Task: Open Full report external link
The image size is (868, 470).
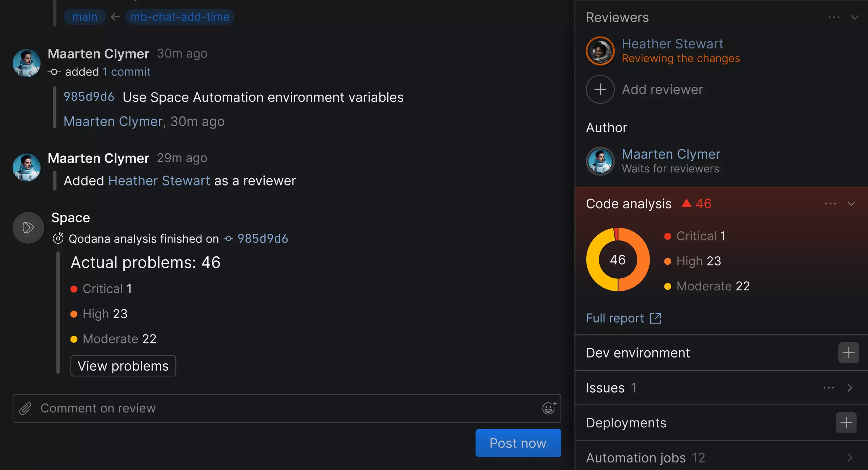Action: click(x=624, y=318)
